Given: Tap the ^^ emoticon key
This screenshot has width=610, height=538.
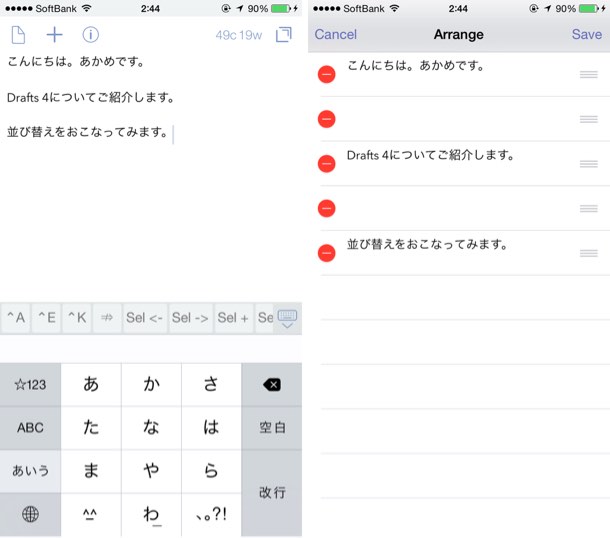Looking at the screenshot, I should (x=91, y=515).
